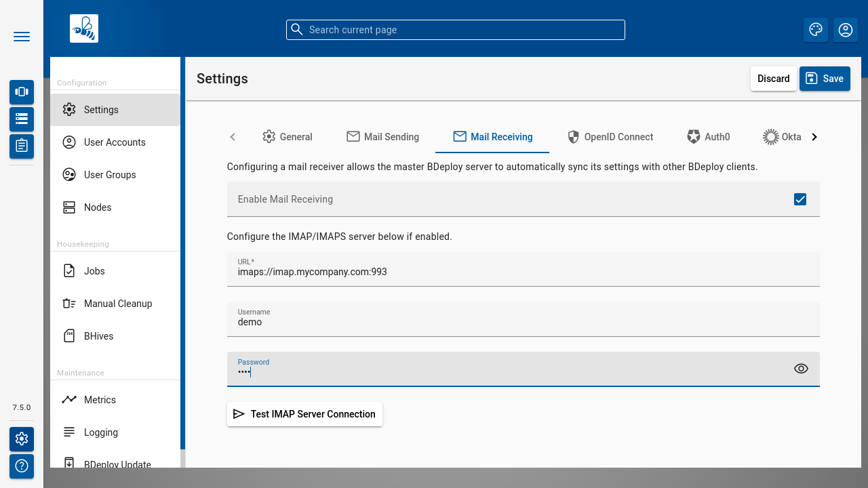
Task: Switch to the General tab
Action: 288,137
